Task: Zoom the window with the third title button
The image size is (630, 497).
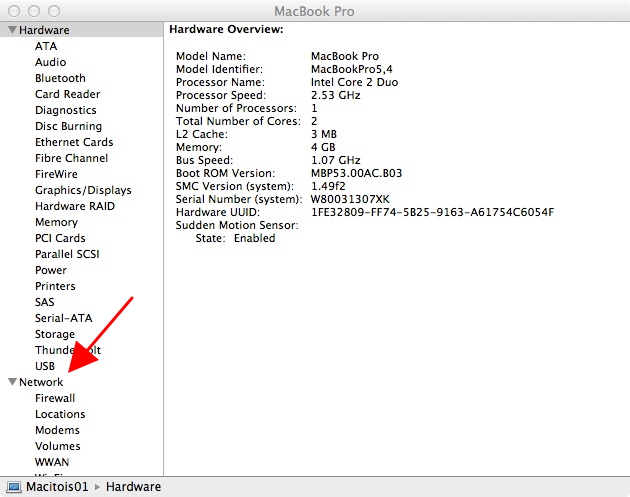Action: [54, 11]
